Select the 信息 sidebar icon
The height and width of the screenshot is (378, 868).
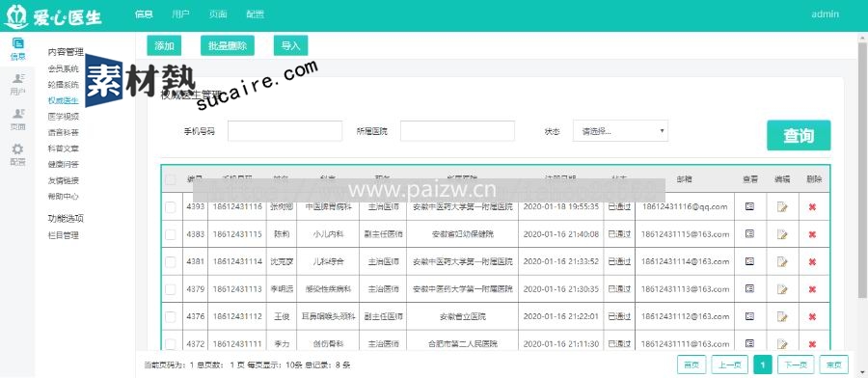click(17, 49)
